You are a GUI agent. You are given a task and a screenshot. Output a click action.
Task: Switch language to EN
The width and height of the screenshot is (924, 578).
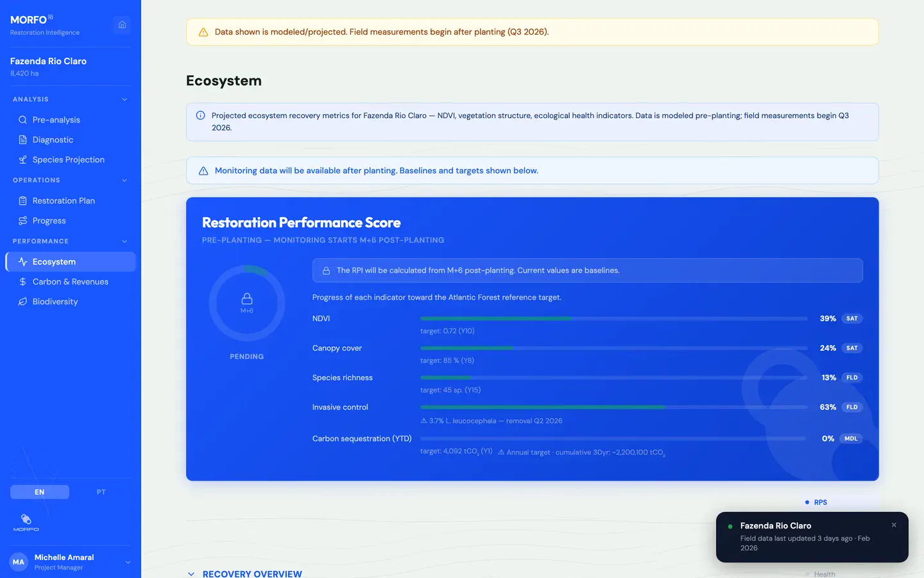click(40, 492)
